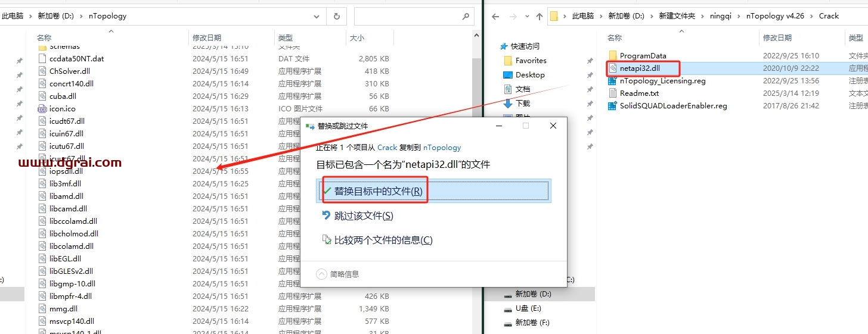The image size is (868, 334).
Task: Sort by 大小 column in nTopology window
Action: (357, 38)
